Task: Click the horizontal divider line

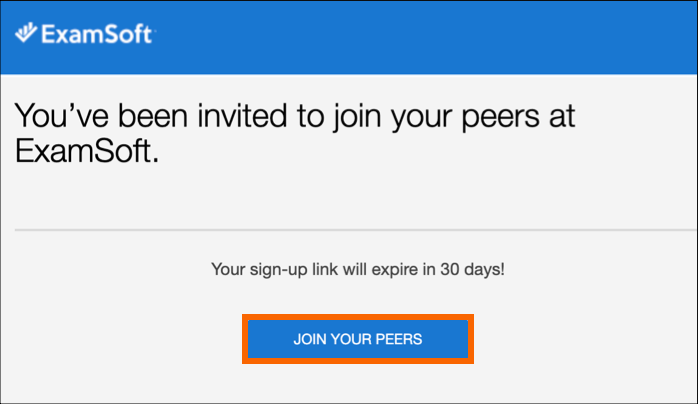Action: coord(355,230)
